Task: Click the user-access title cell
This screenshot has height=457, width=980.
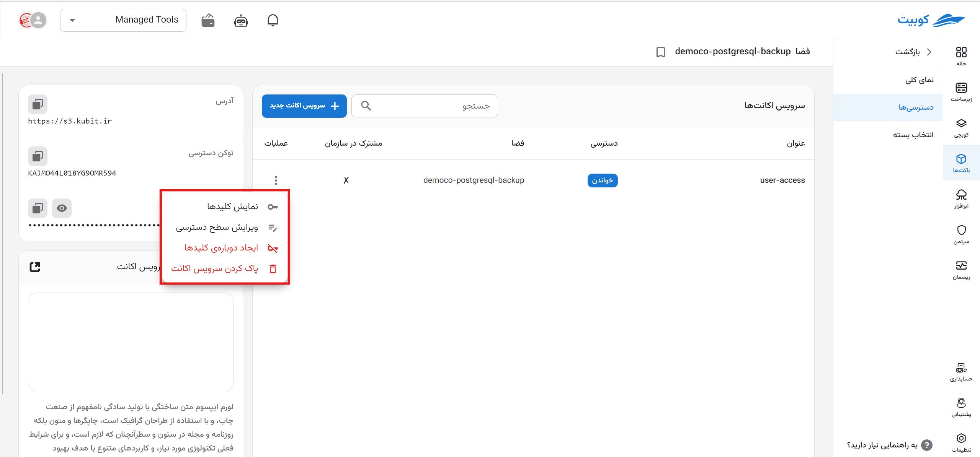Action: pyautogui.click(x=782, y=180)
